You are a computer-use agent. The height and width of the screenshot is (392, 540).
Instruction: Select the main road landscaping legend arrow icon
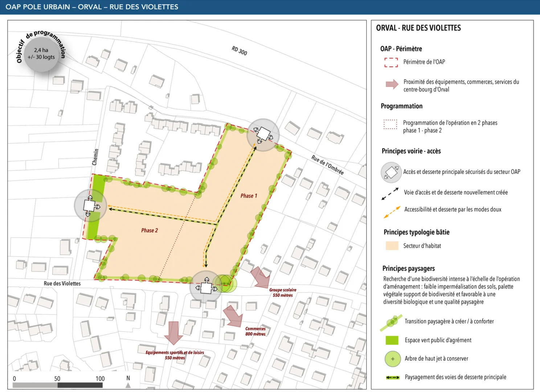coord(392,377)
